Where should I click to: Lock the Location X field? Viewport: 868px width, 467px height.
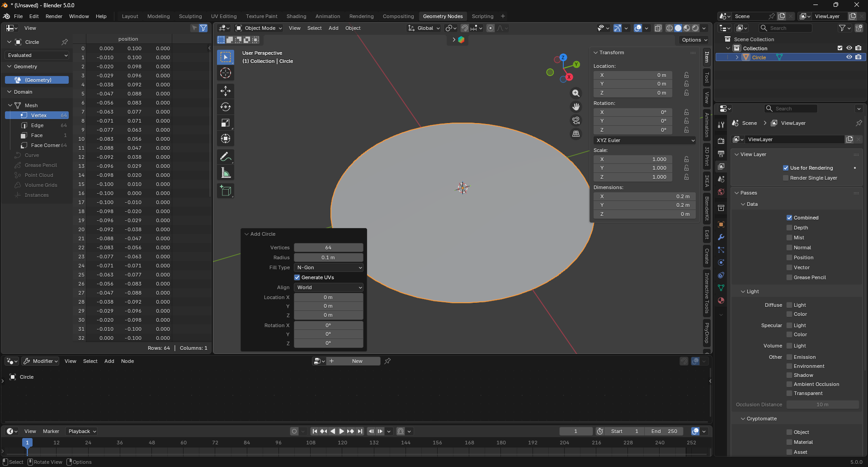click(x=686, y=75)
